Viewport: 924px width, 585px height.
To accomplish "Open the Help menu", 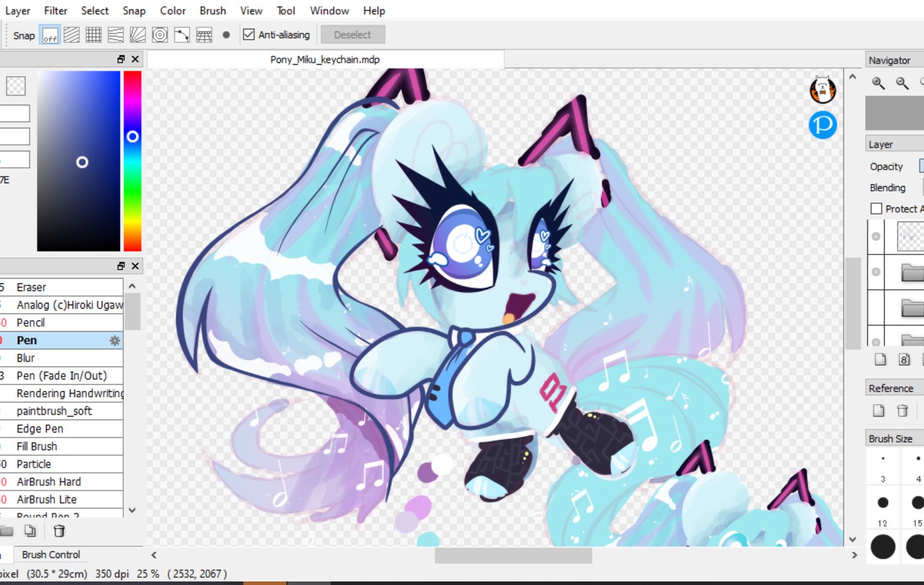I will coord(374,11).
